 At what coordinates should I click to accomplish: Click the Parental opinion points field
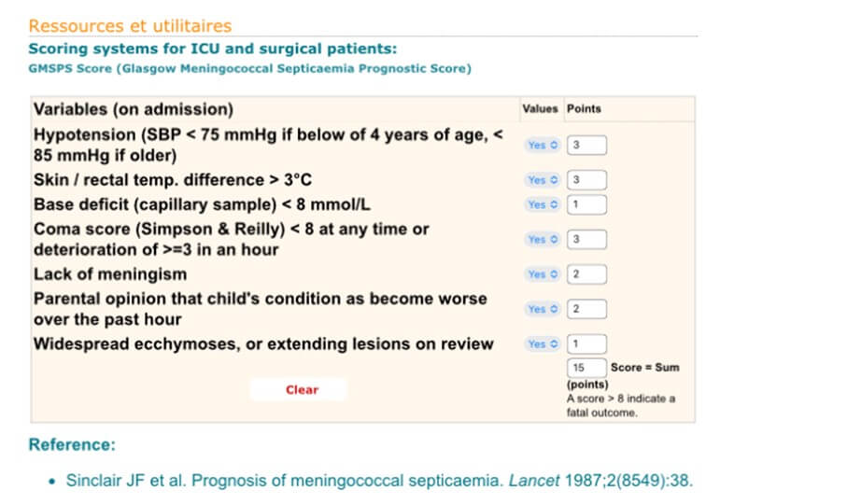(586, 309)
